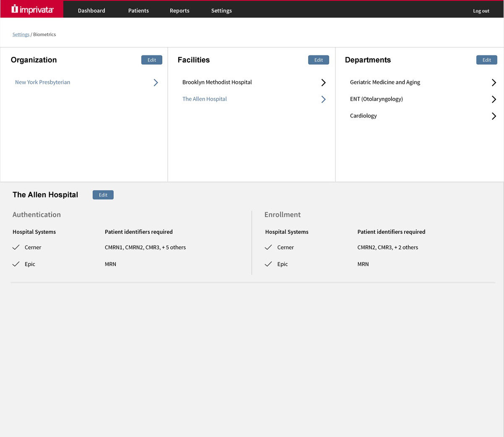
Task: Log out of the application
Action: point(481,11)
